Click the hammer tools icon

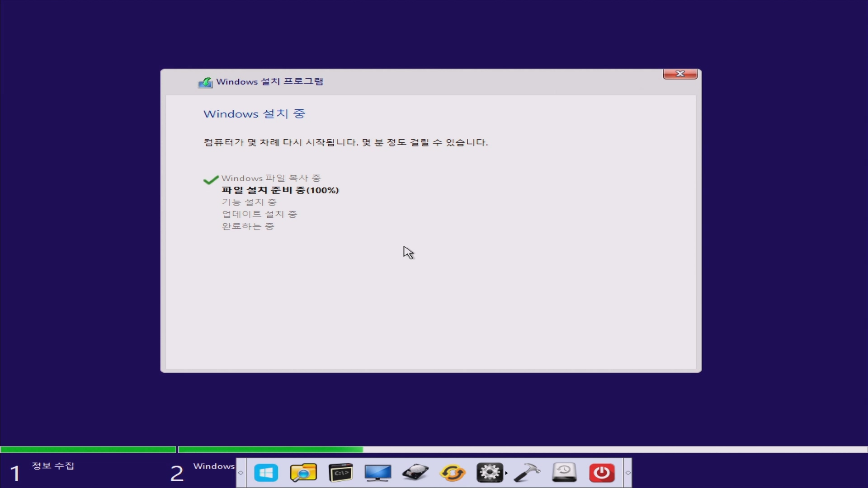coord(527,473)
